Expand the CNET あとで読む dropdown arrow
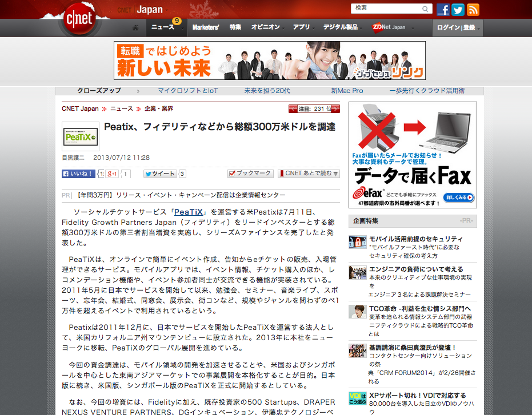 [x=335, y=174]
